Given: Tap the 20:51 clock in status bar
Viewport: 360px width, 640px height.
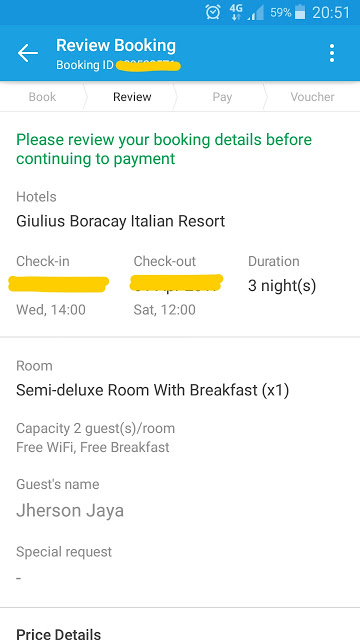Looking at the screenshot, I should pyautogui.click(x=331, y=13).
